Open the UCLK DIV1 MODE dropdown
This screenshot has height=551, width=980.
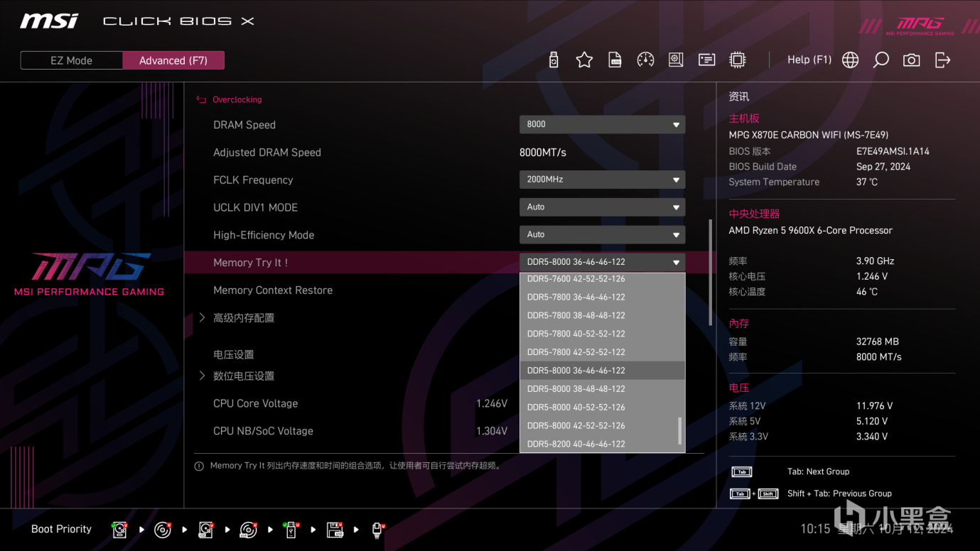point(603,207)
